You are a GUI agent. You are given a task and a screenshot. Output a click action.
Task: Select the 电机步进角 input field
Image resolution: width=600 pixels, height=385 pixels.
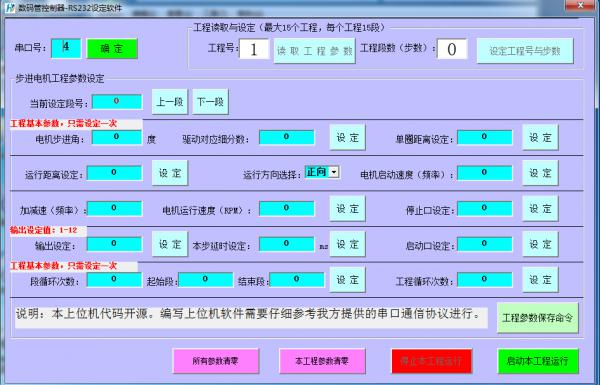117,137
